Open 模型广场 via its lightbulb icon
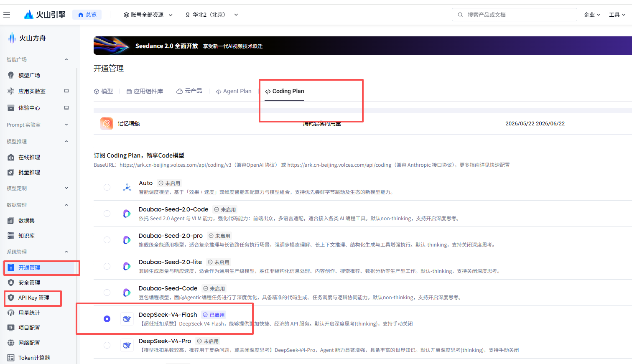This screenshot has width=632, height=364. pyautogui.click(x=11, y=75)
